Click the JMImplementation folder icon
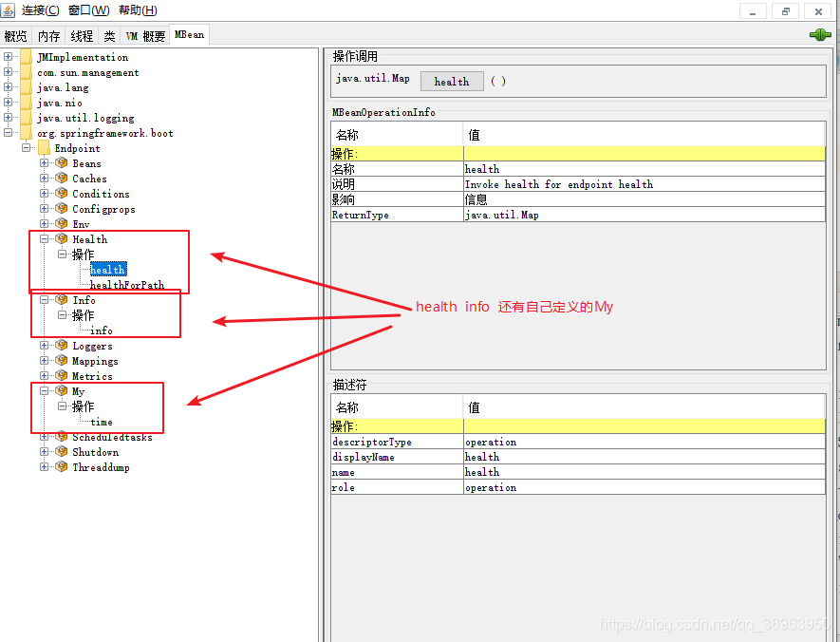This screenshot has width=840, height=642. coord(26,56)
